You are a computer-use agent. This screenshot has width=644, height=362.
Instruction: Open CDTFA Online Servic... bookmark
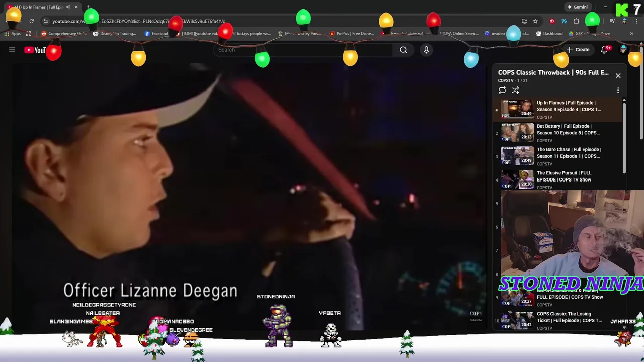[x=456, y=34]
